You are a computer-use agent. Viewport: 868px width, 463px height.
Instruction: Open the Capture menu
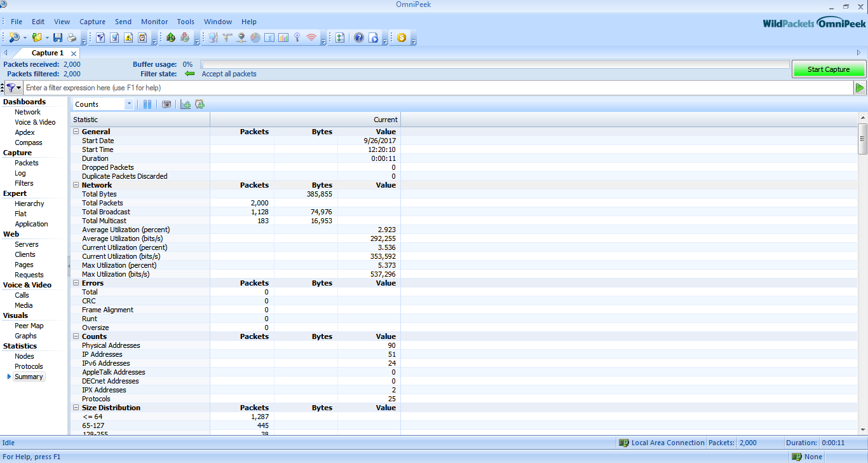click(x=92, y=22)
